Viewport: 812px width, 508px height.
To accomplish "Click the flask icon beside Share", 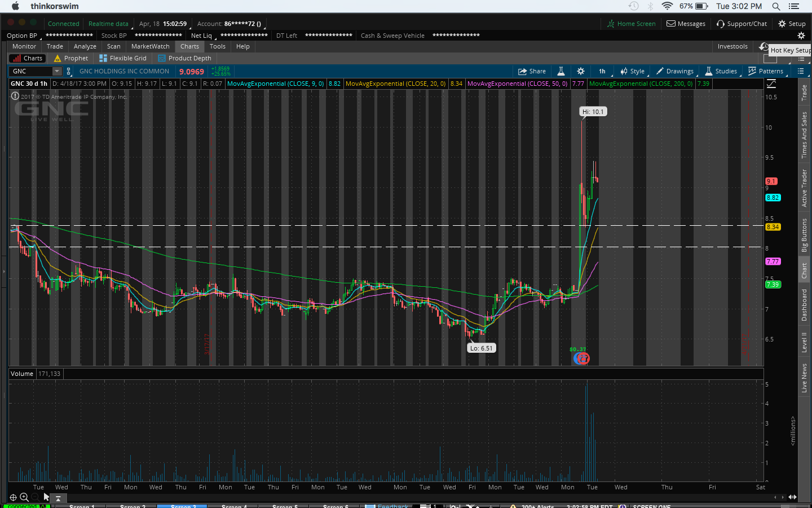I will (561, 71).
